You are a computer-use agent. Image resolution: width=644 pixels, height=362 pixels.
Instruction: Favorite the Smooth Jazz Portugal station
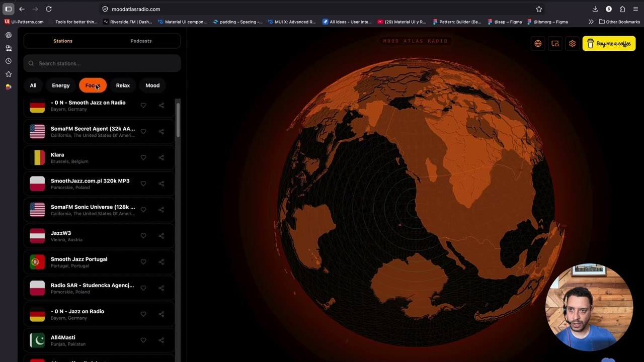pyautogui.click(x=143, y=262)
